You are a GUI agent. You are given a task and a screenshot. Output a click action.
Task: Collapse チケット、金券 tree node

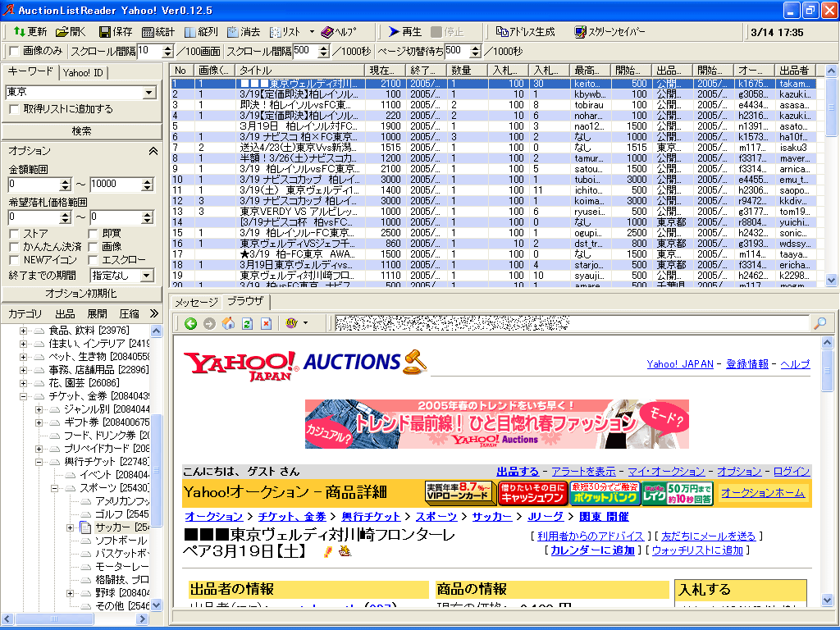pos(23,396)
